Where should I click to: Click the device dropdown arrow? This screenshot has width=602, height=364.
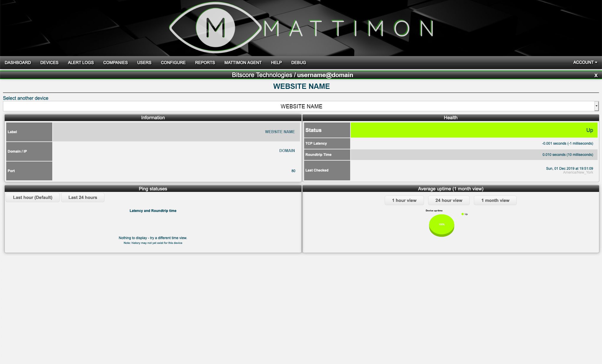point(596,106)
